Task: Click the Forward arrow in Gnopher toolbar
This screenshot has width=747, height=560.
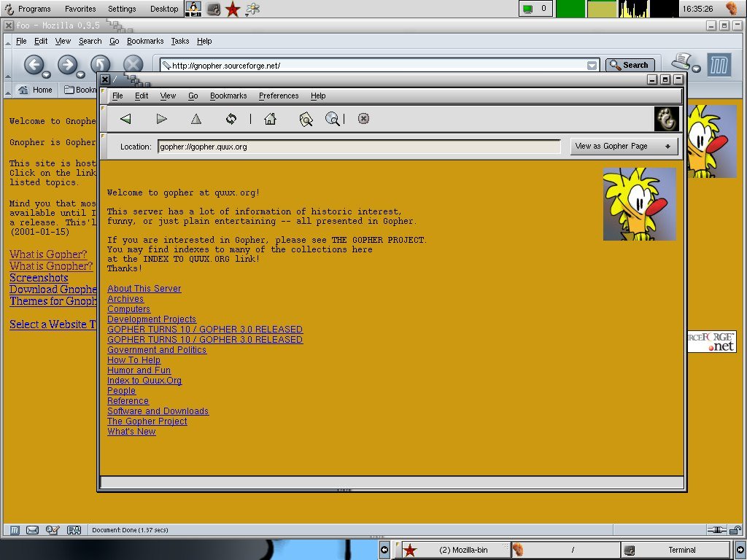Action: (161, 119)
